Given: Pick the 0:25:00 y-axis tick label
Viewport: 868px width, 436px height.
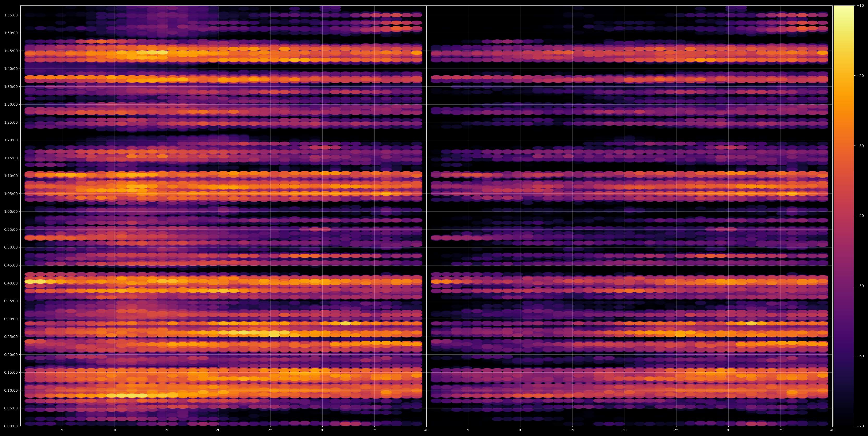Looking at the screenshot, I should [x=11, y=337].
